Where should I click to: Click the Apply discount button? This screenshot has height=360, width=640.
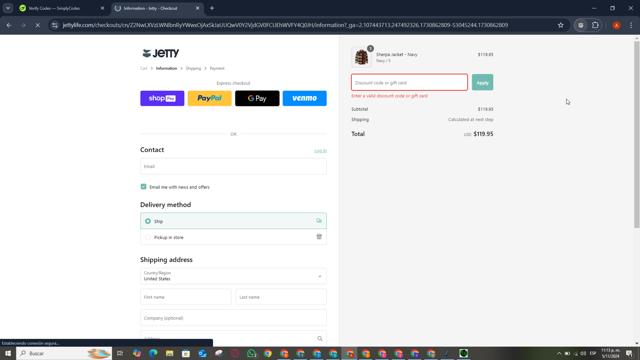(482, 82)
